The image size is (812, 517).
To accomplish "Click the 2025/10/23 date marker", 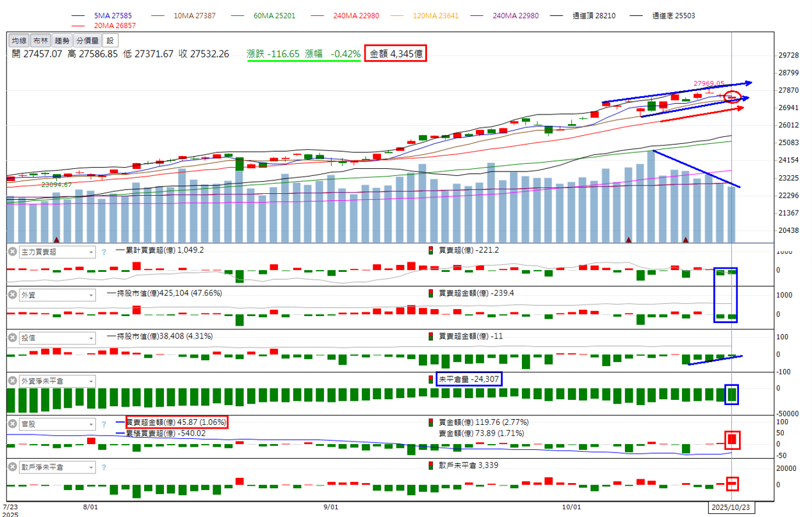I will [x=731, y=507].
